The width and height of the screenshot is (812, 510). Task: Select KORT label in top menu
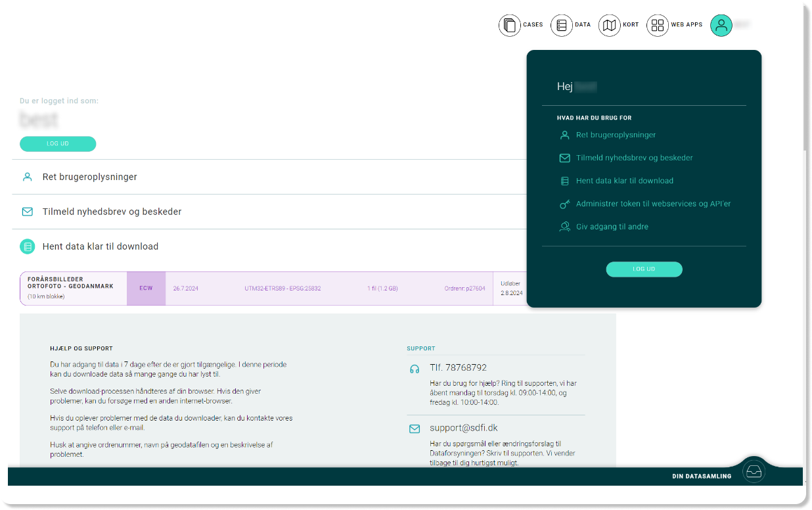click(x=631, y=25)
